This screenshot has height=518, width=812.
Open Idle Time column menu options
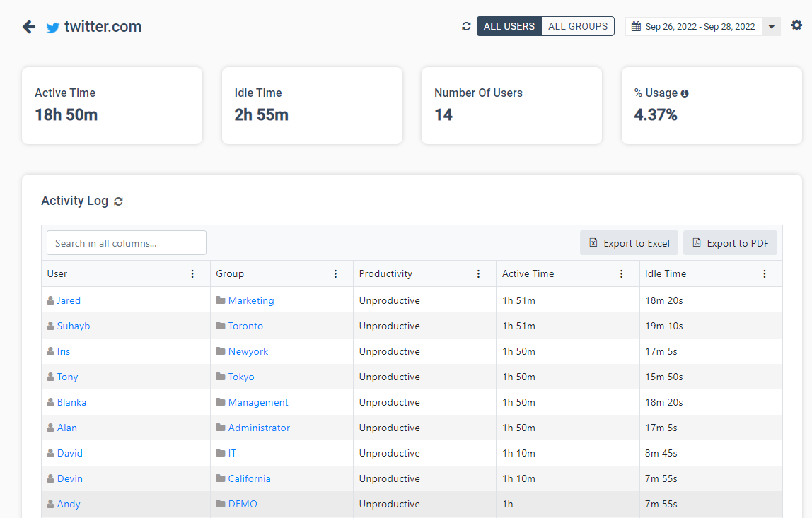(765, 273)
